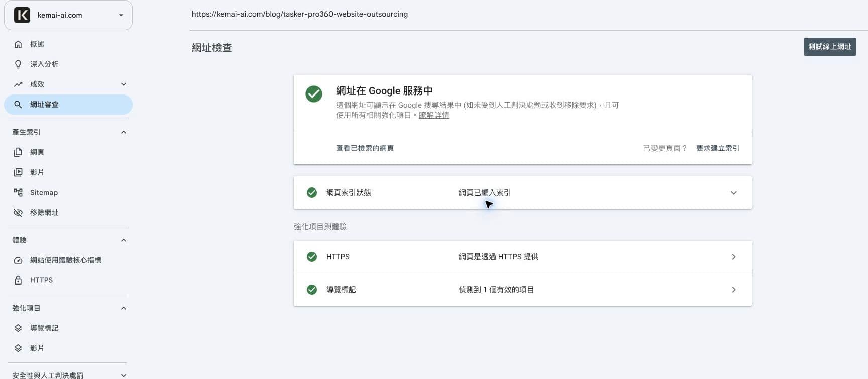Expand the 網頁索引狀態 details chevron
Image resolution: width=868 pixels, height=379 pixels.
(734, 193)
